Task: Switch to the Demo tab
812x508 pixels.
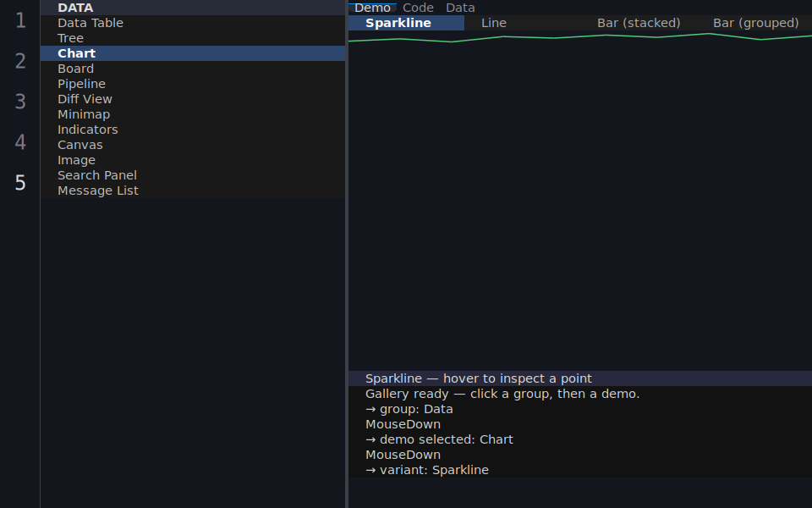Action: click(x=372, y=8)
